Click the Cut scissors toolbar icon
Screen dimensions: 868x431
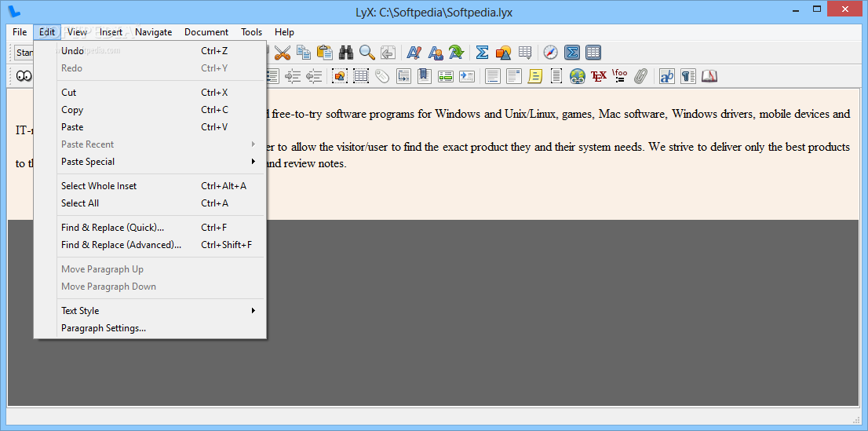(283, 53)
